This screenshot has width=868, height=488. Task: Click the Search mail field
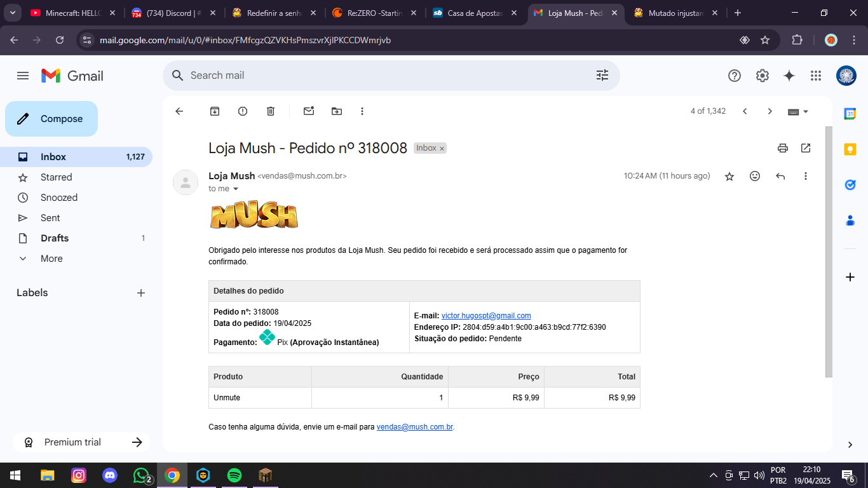[x=391, y=76]
